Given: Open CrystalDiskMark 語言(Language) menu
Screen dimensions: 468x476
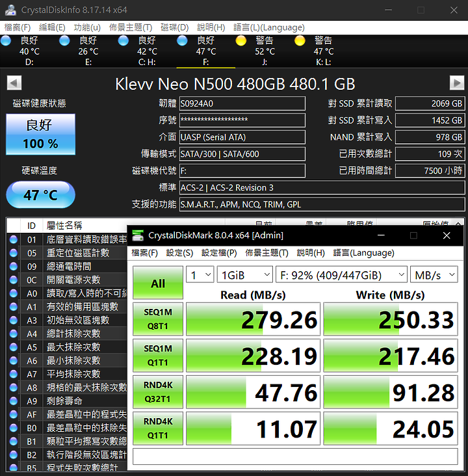Looking at the screenshot, I should [363, 253].
